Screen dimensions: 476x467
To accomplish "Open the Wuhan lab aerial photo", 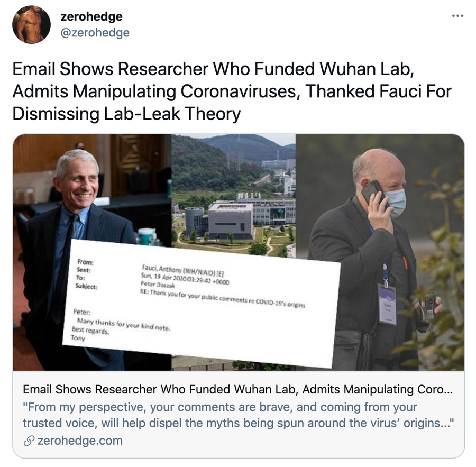I will click(234, 194).
